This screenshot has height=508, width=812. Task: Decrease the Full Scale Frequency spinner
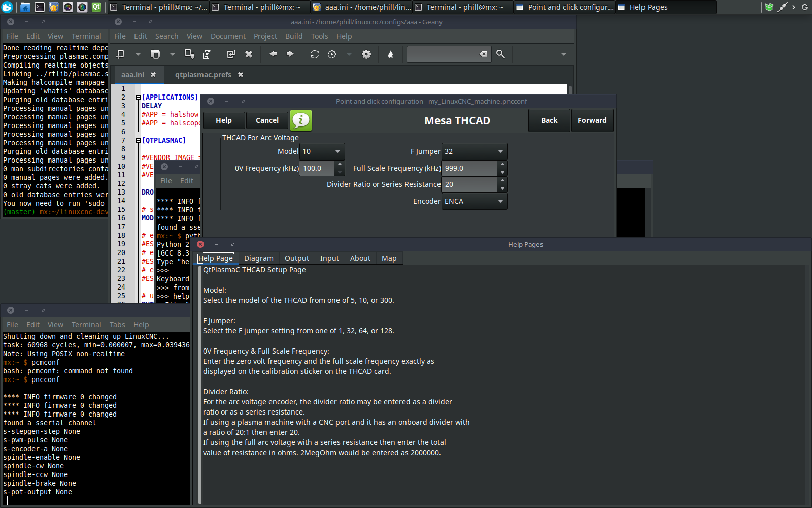pos(502,172)
